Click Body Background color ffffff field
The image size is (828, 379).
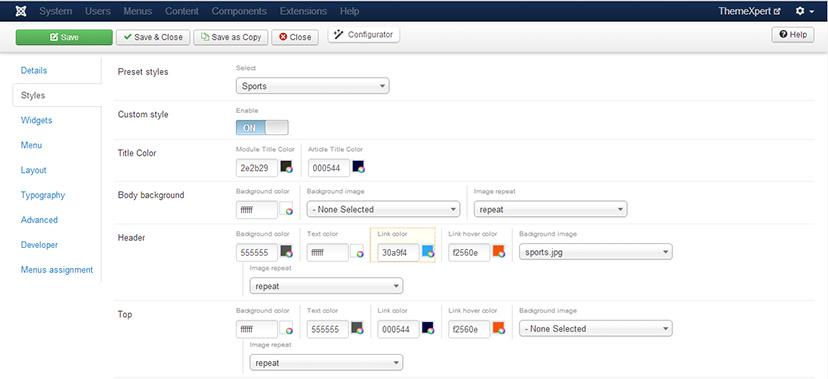click(257, 210)
